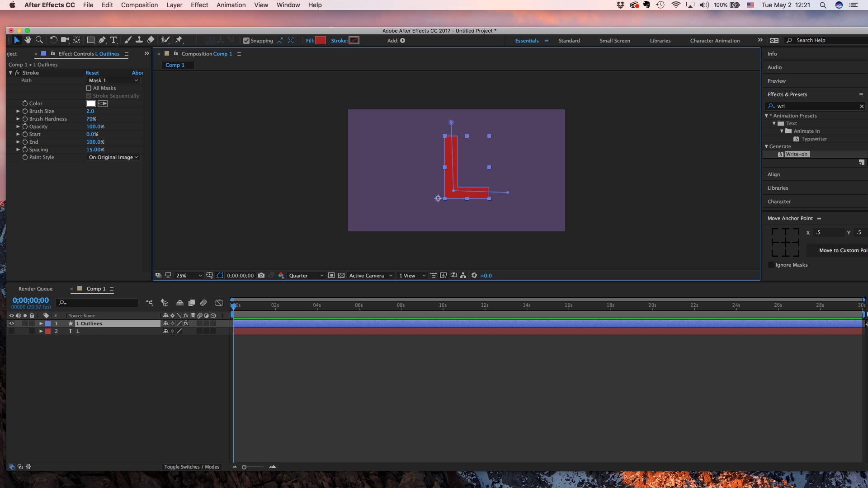Drag the Brush Size value slider
This screenshot has width=868, height=488.
(x=89, y=111)
